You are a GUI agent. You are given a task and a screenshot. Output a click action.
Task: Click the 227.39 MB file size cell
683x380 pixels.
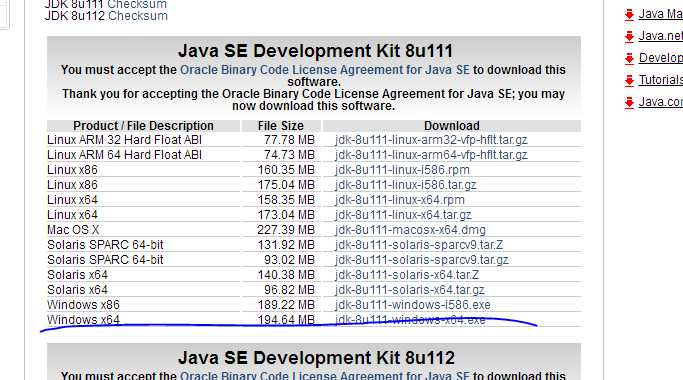[x=286, y=230]
